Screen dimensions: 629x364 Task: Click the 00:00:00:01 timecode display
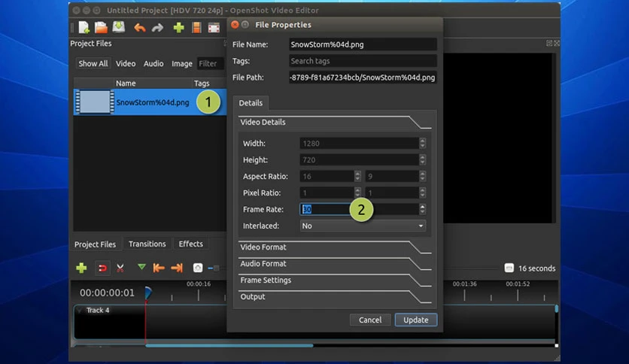[x=107, y=293]
